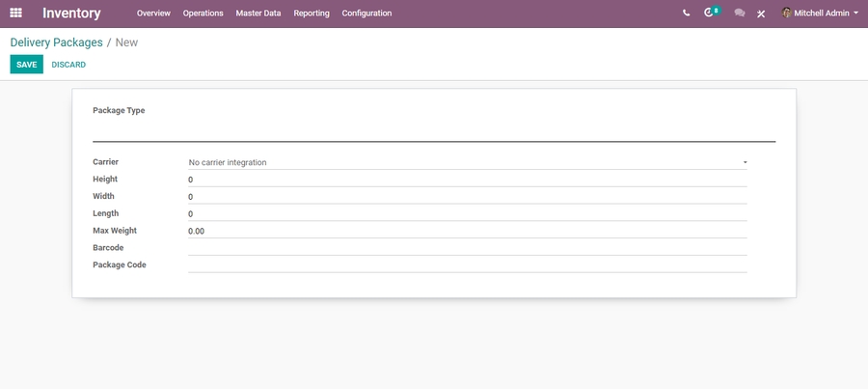This screenshot has height=389, width=868.
Task: Select the Barcode input field
Action: coord(467,248)
